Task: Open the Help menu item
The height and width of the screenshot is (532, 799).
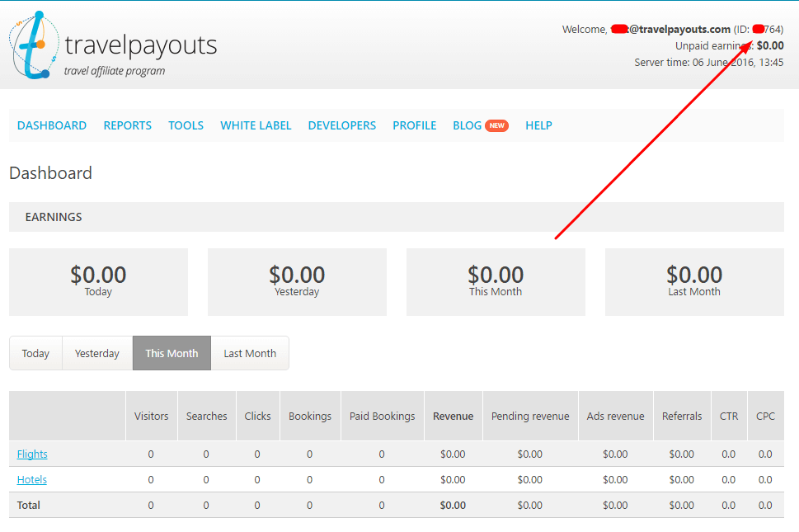Action: coord(538,125)
